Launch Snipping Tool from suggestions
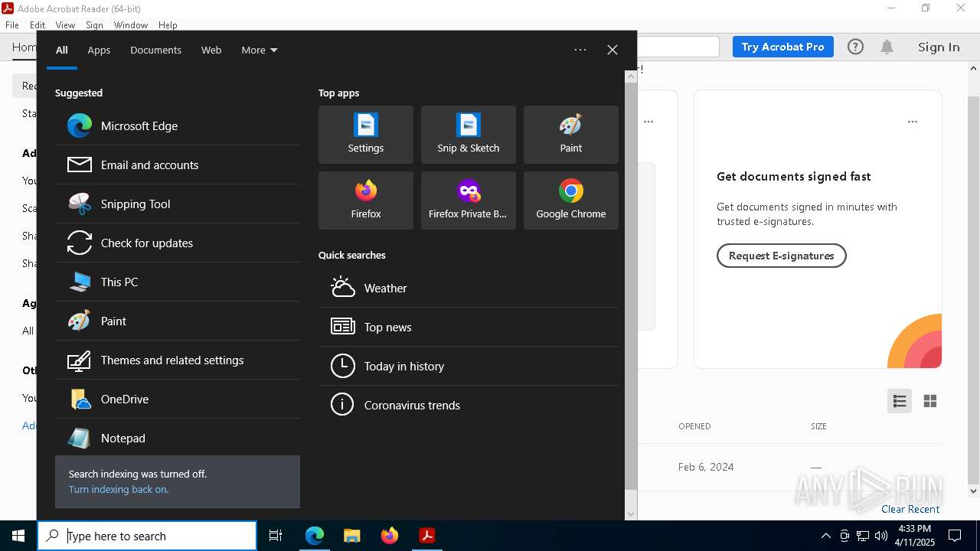The width and height of the screenshot is (980, 551). (178, 204)
